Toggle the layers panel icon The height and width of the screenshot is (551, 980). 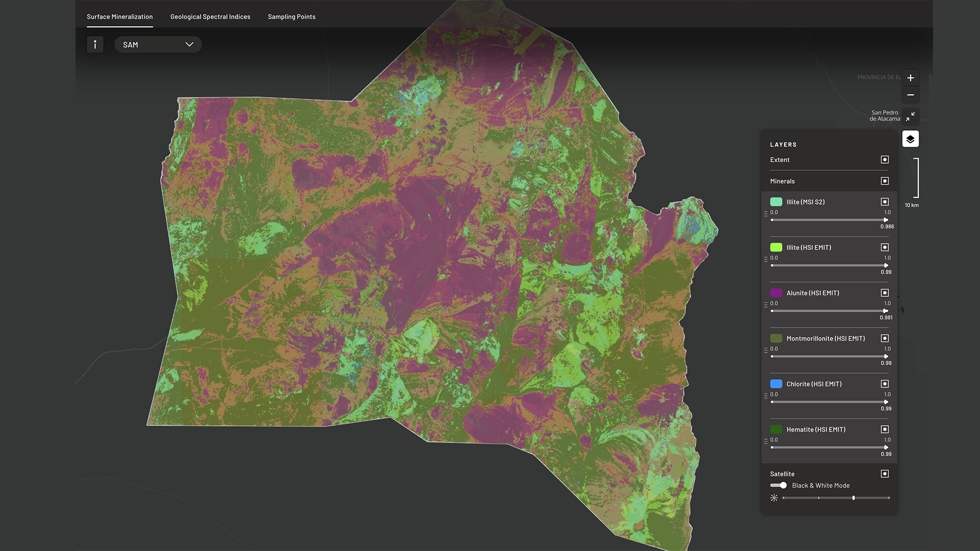(x=910, y=139)
